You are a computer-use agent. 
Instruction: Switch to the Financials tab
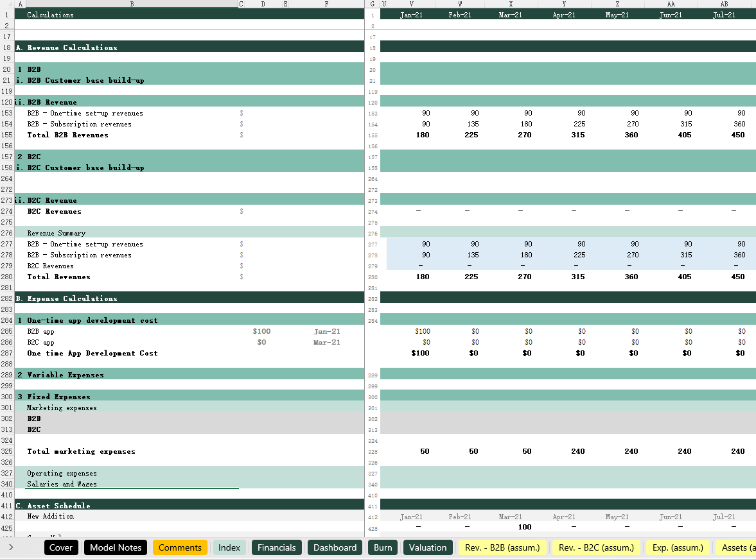277,547
